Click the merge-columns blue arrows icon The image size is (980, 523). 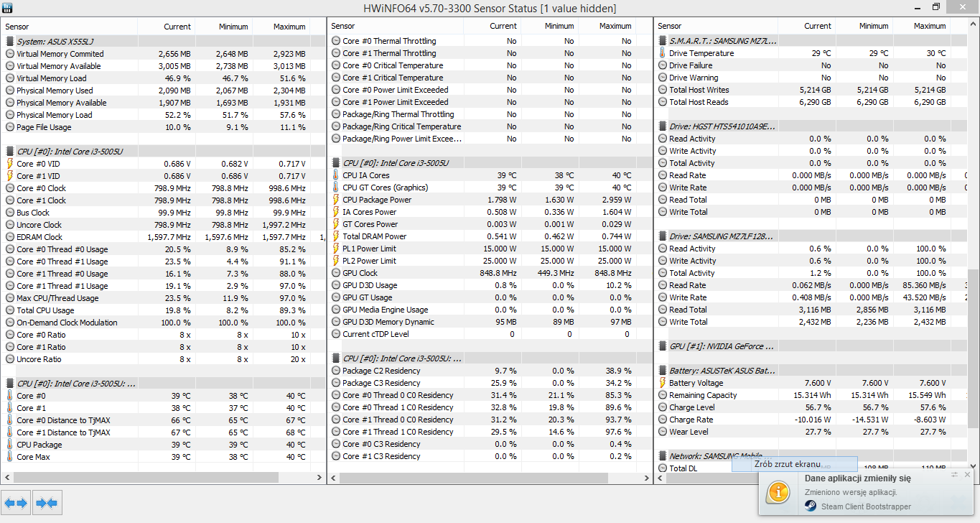47,503
